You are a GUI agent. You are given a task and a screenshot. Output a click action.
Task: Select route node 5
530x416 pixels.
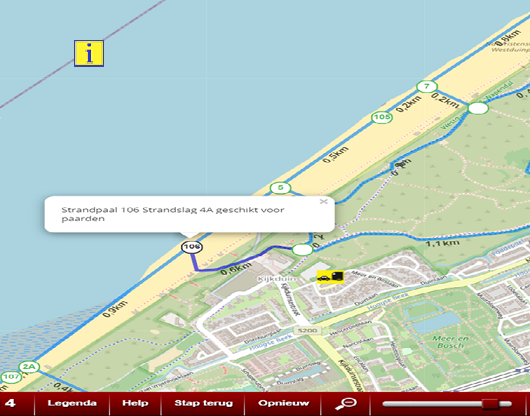pyautogui.click(x=280, y=188)
